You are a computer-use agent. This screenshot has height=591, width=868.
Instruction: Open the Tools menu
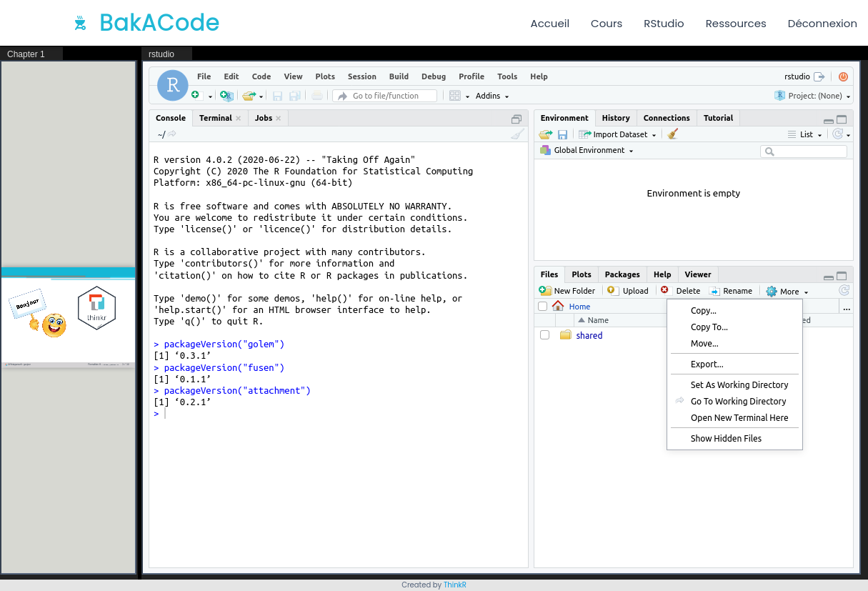coord(507,76)
